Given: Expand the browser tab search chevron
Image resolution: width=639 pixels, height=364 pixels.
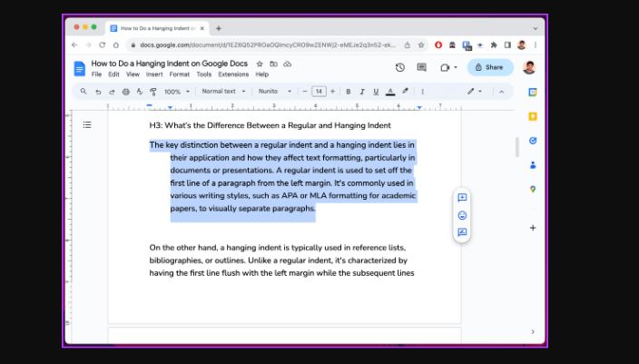Looking at the screenshot, I should [x=536, y=28].
